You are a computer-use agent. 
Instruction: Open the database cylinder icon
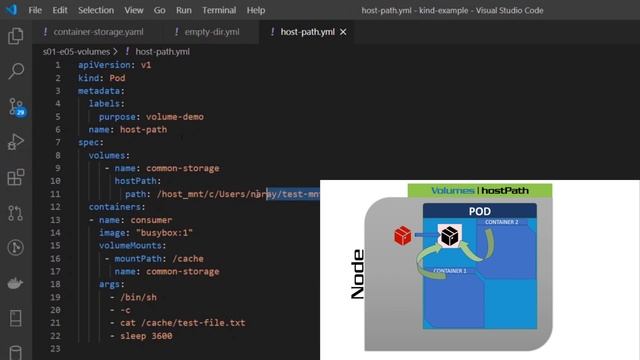tap(16, 353)
